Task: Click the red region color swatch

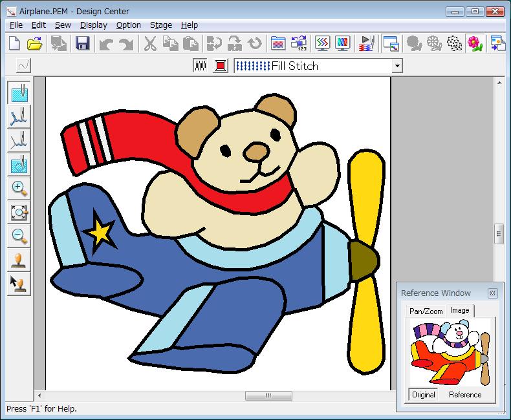Action: point(221,65)
